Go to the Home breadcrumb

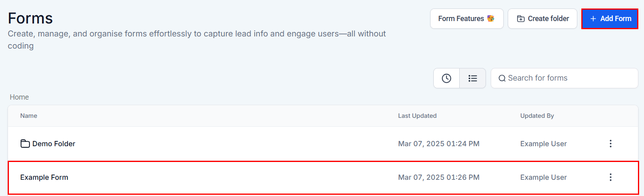pyautogui.click(x=19, y=97)
